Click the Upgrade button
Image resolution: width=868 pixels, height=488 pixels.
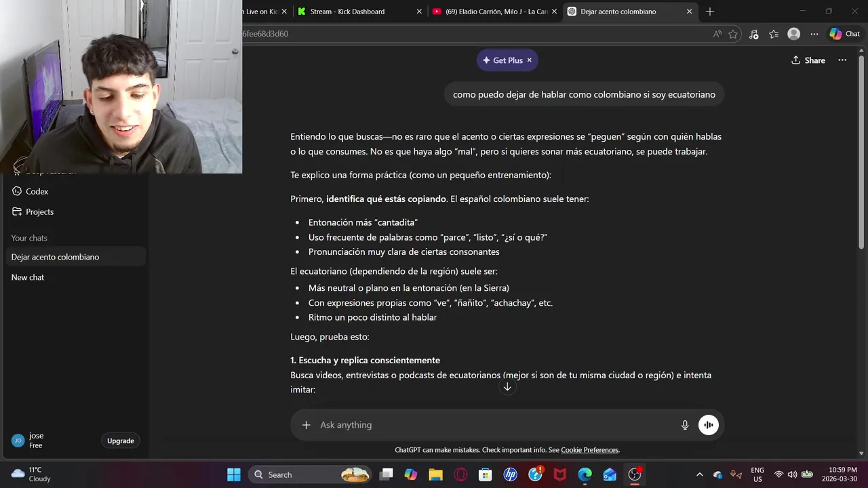pyautogui.click(x=121, y=441)
